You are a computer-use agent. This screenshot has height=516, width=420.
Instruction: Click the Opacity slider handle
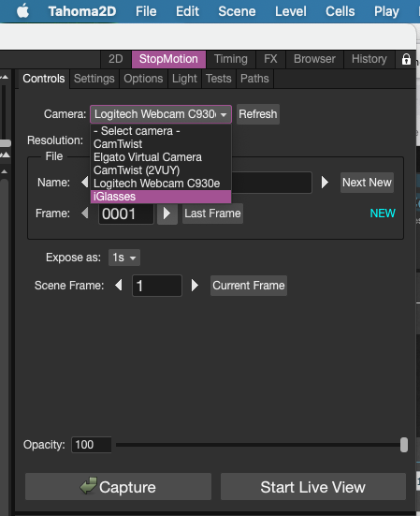pyautogui.click(x=404, y=445)
